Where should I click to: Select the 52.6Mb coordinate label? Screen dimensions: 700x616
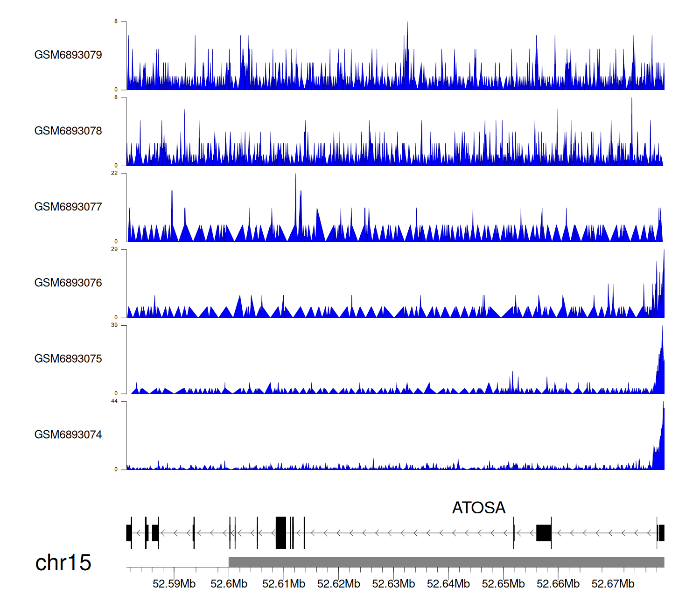(229, 584)
